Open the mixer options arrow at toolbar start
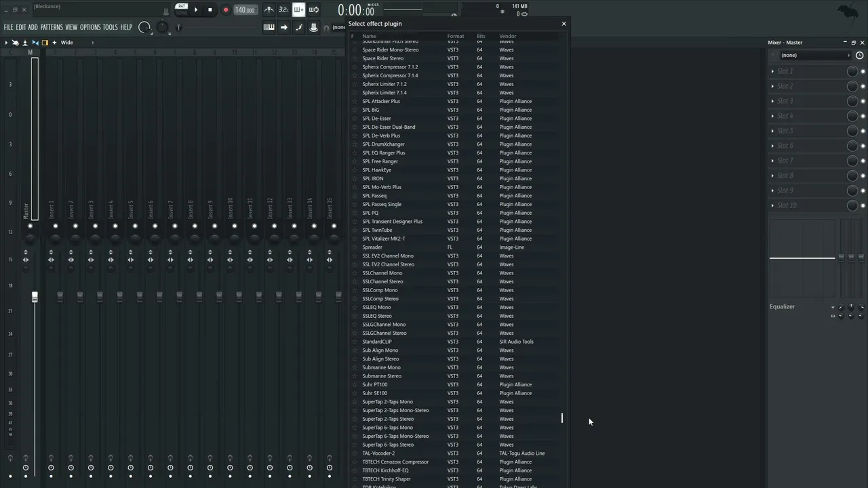 (x=6, y=43)
